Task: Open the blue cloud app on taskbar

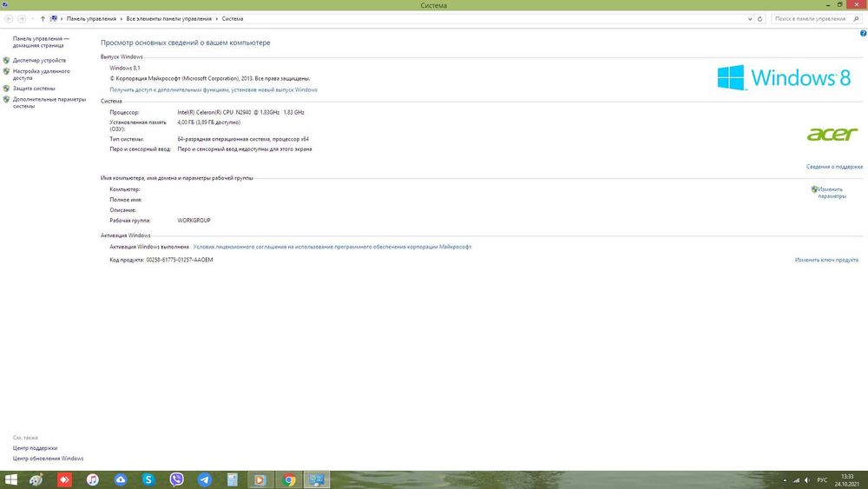Action: [x=121, y=479]
